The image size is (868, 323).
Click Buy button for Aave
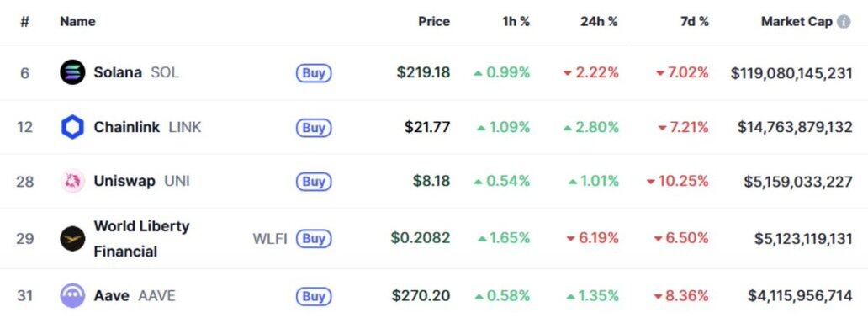point(314,296)
